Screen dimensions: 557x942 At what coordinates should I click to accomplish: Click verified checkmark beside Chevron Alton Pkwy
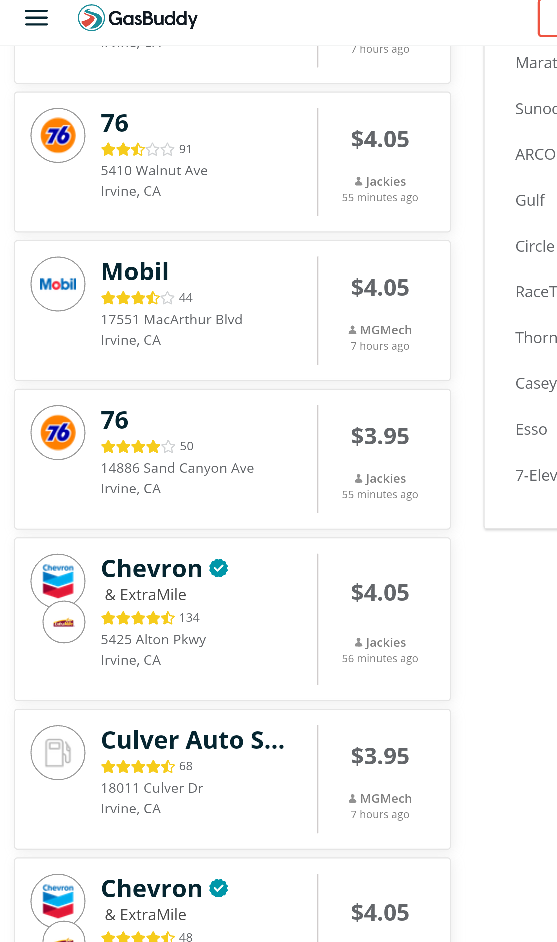(219, 568)
